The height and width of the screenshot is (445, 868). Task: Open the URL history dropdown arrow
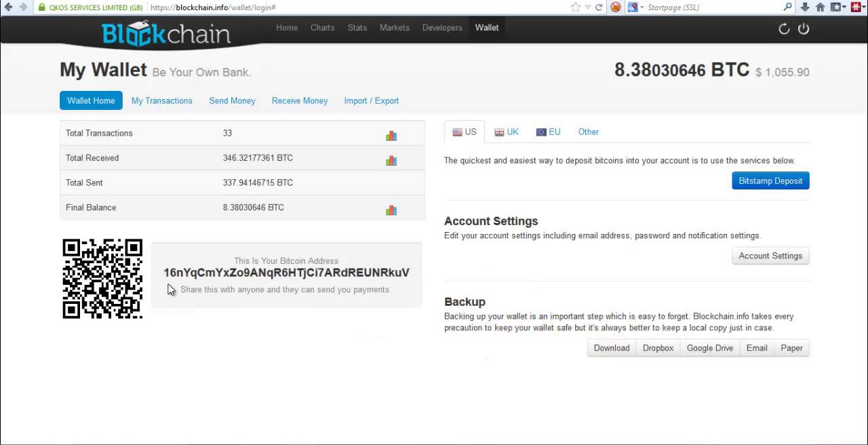point(588,7)
